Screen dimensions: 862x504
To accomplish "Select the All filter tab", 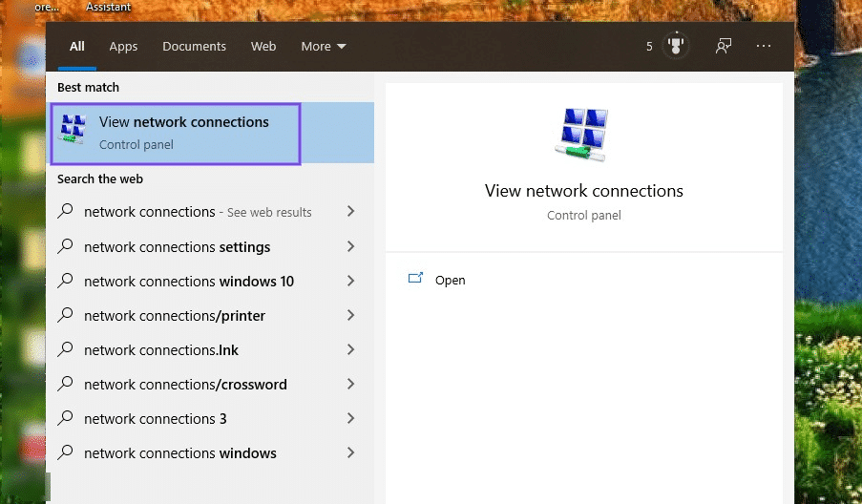I will tap(76, 46).
